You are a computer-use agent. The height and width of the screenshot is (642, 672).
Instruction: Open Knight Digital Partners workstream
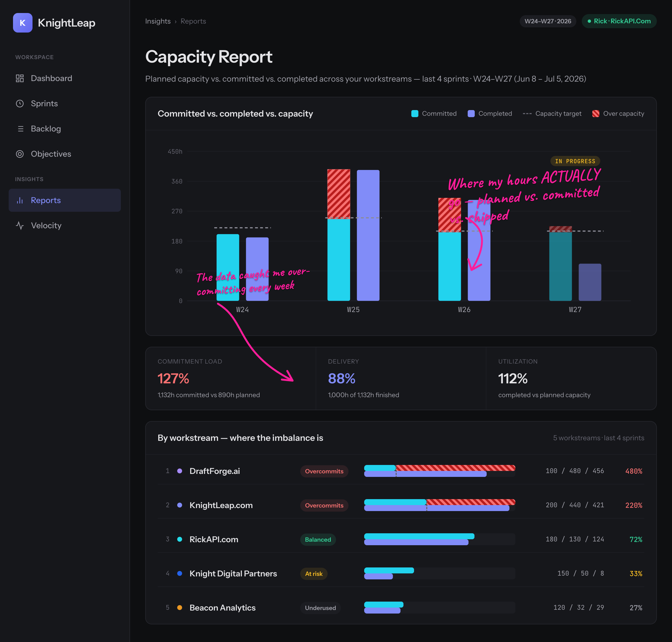(401, 574)
